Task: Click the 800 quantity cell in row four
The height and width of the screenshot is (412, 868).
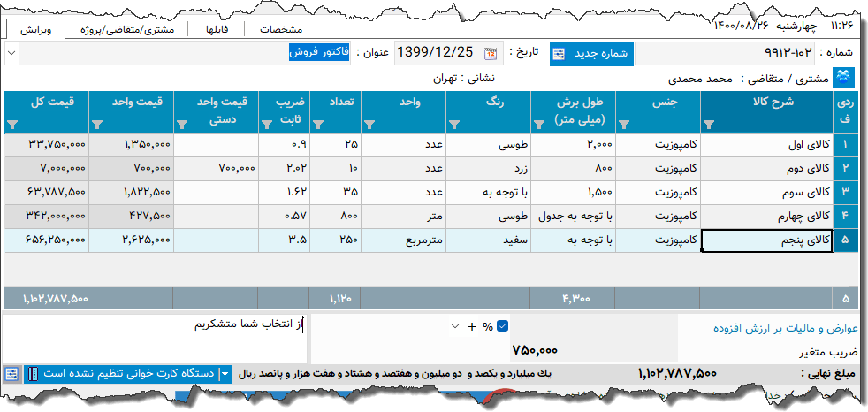Action: click(x=336, y=217)
